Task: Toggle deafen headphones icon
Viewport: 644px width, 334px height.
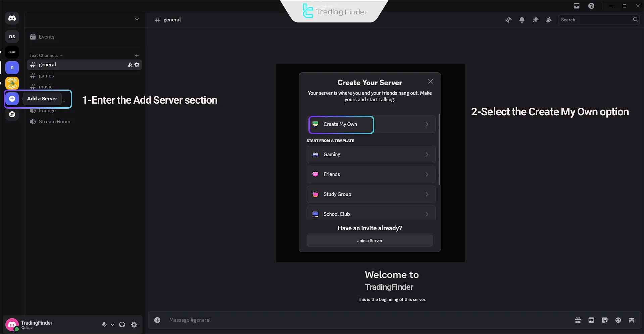Action: click(x=122, y=325)
